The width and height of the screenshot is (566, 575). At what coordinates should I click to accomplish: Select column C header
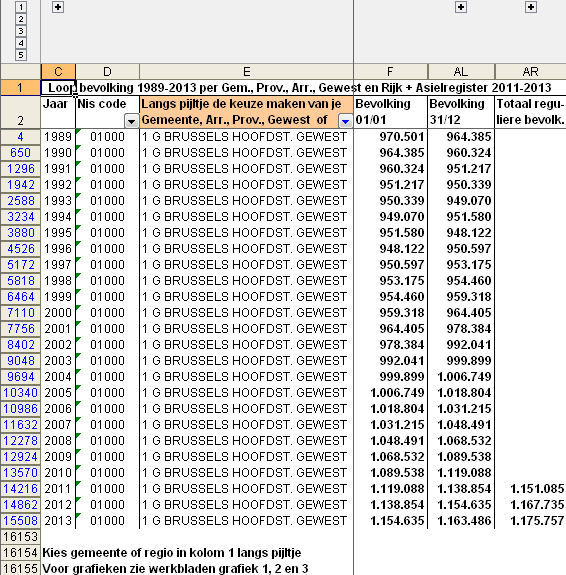click(58, 72)
